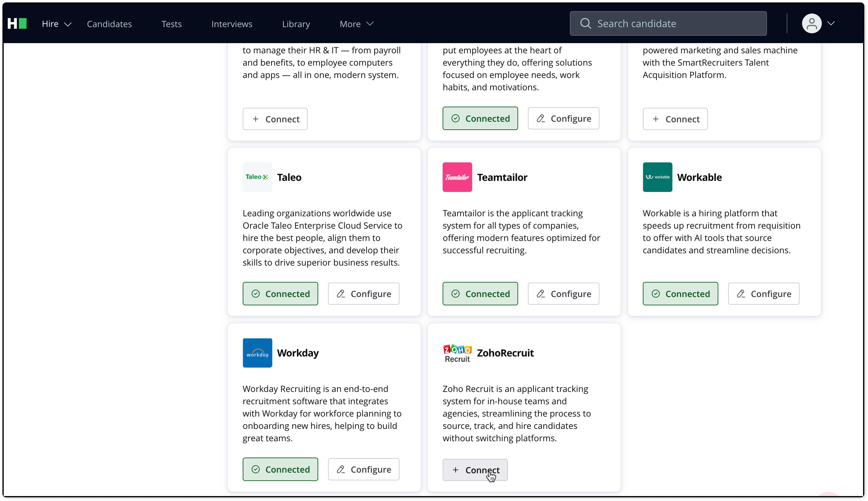Open the Interviews menu item
The image size is (868, 501).
coord(232,24)
